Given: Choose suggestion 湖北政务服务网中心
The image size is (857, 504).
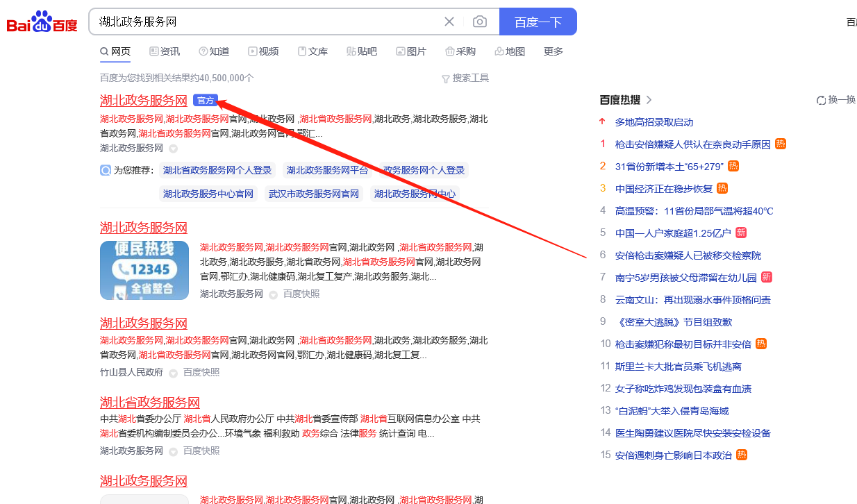Looking at the screenshot, I should click(415, 194).
